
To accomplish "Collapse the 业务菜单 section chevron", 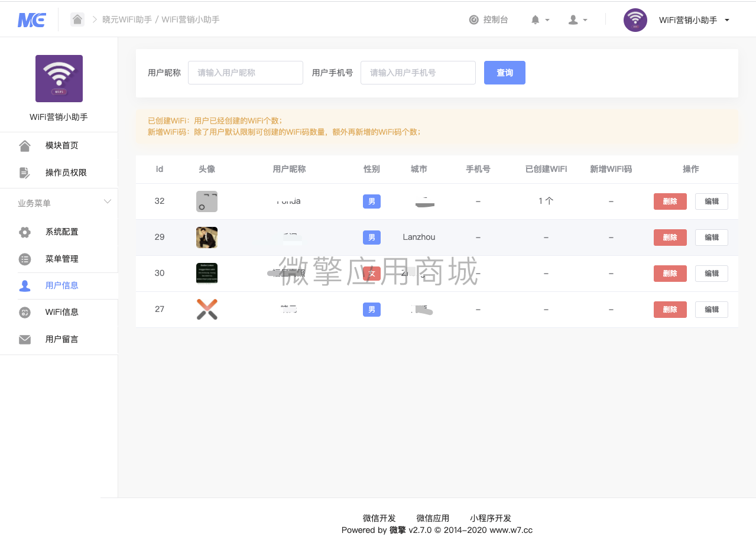I will (x=108, y=202).
